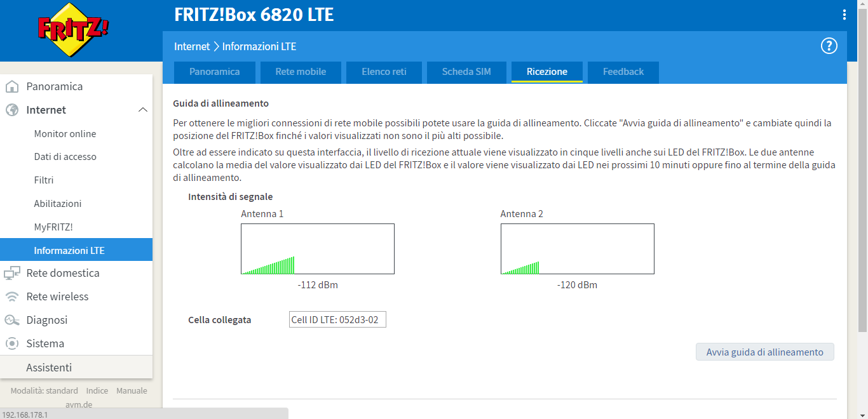The image size is (868, 419).
Task: Open the Scheda SIM tab
Action: pyautogui.click(x=466, y=72)
